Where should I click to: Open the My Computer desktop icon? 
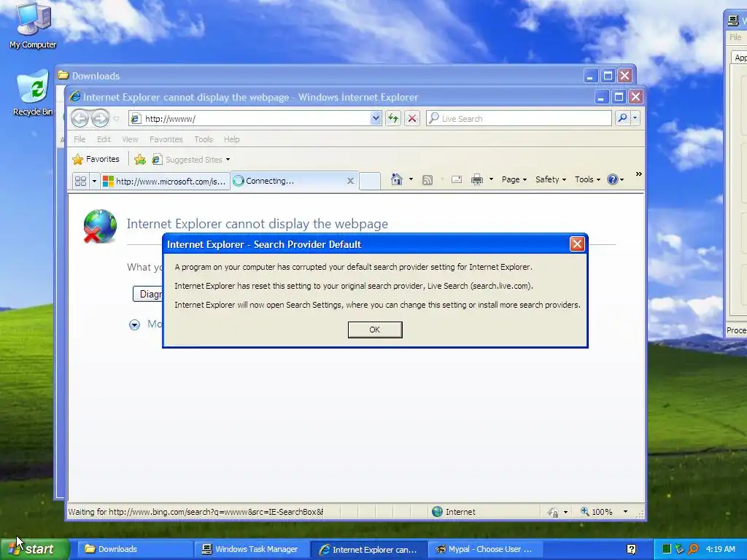[x=33, y=25]
